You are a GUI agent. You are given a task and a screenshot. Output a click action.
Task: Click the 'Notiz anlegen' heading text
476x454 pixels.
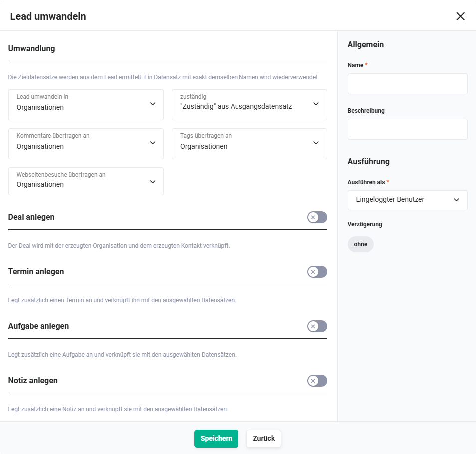[x=33, y=380]
